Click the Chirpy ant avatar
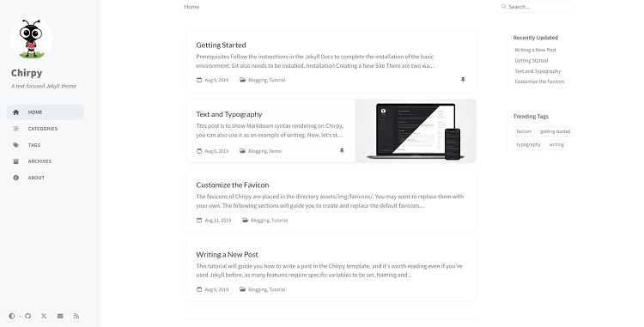 (x=31, y=39)
